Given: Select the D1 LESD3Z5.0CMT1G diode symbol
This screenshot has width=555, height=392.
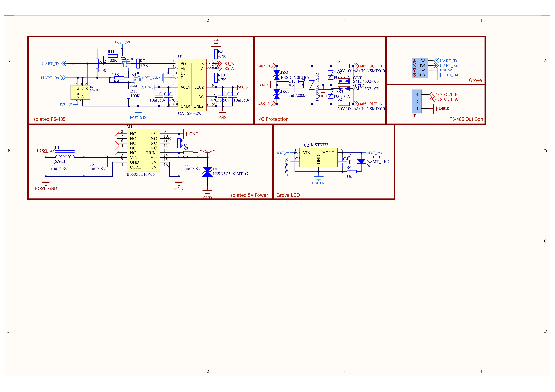Looking at the screenshot, I should 207,172.
